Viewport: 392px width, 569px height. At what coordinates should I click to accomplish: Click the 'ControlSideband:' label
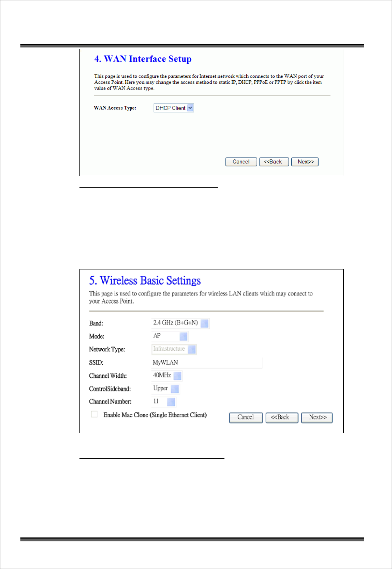tap(110, 389)
